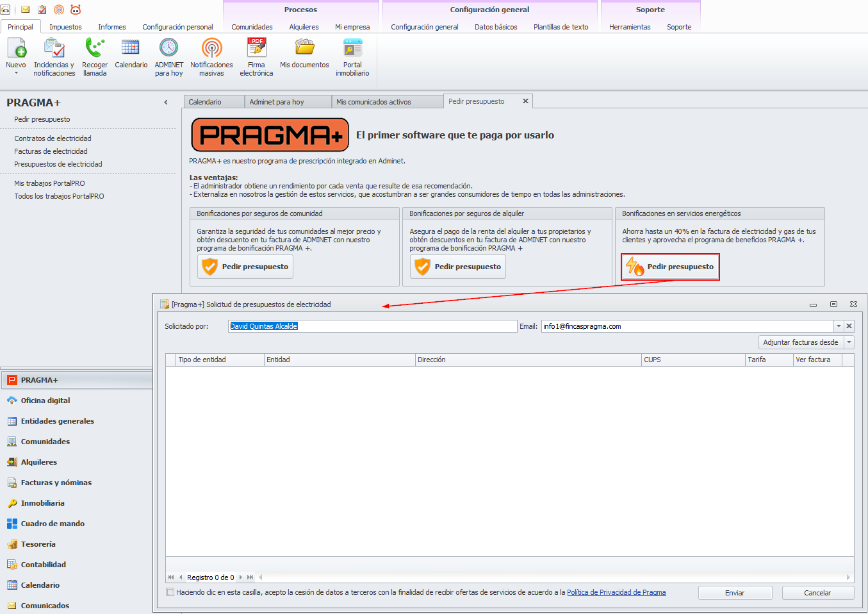Focus the Email input field

click(x=687, y=326)
